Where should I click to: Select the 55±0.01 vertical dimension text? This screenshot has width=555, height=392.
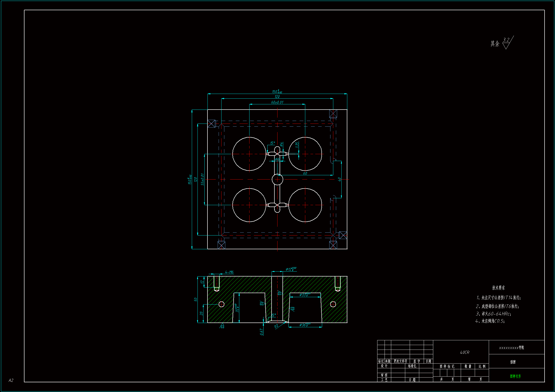point(202,180)
